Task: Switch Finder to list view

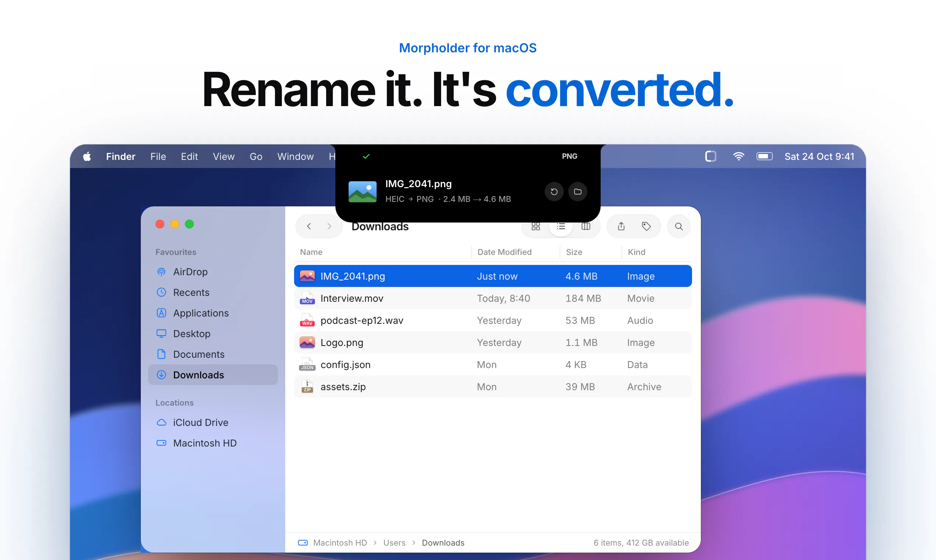Action: [x=560, y=227]
